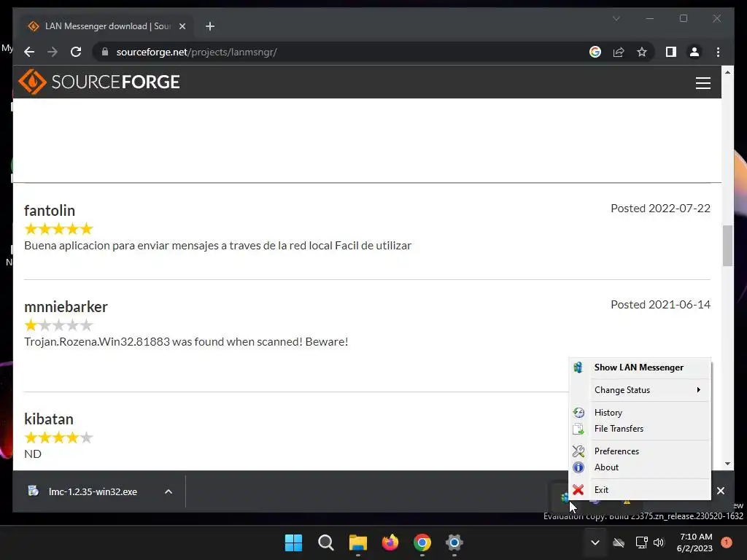Viewport: 747px width, 560px height.
Task: Open downloaded lmc-1.2.35-win32.exe
Action: point(93,491)
